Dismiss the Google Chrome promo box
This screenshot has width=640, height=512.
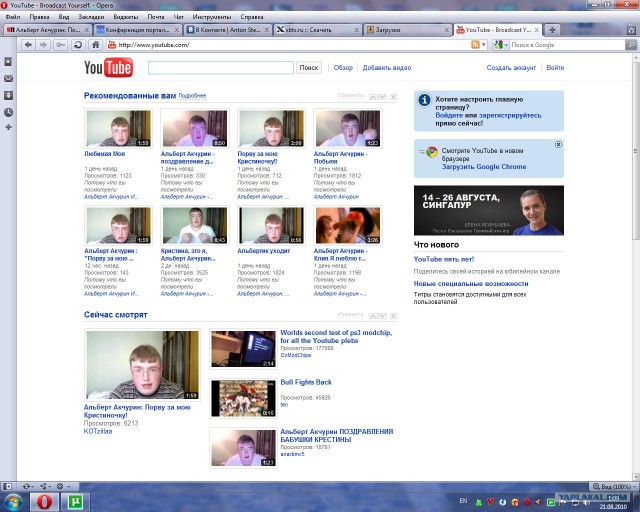pos(558,145)
